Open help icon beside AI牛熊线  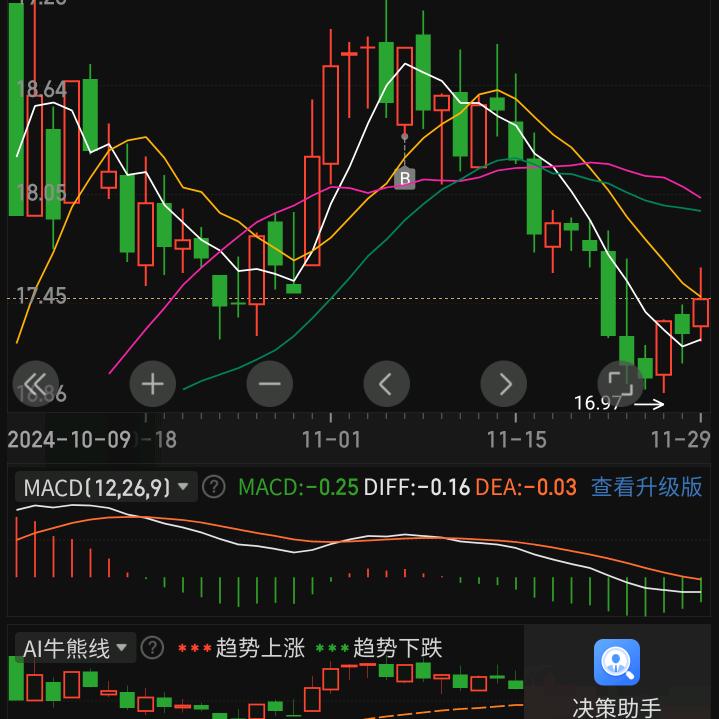[152, 648]
